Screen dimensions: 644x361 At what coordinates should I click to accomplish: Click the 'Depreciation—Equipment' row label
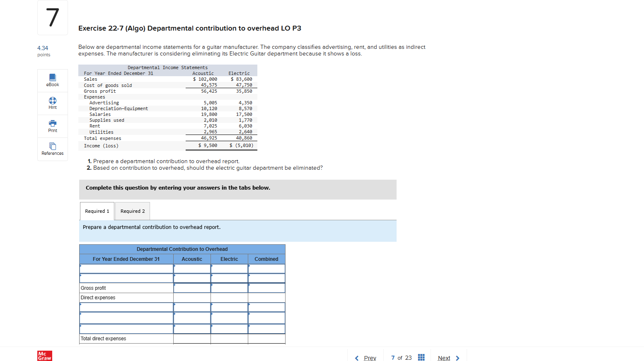pos(119,108)
